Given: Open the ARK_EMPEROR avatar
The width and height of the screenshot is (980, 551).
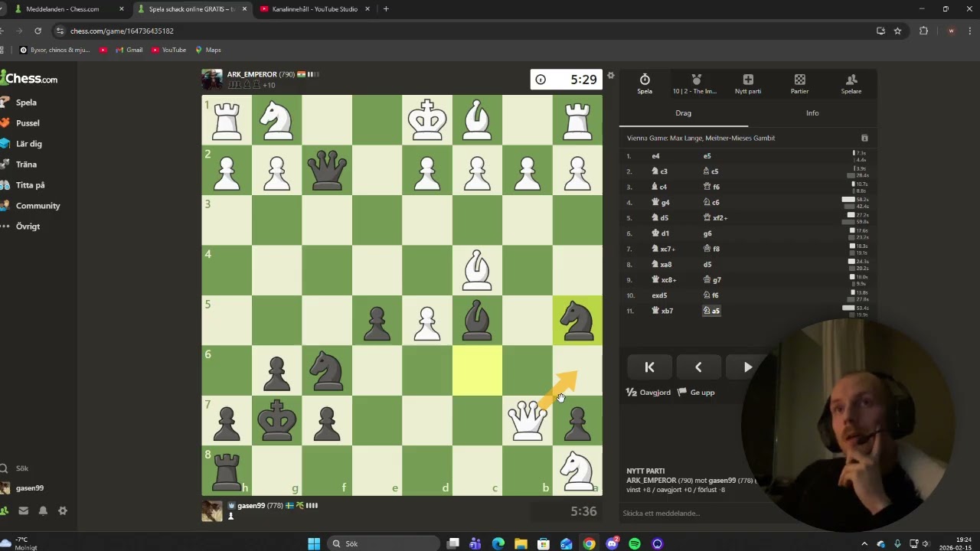Looking at the screenshot, I should coord(212,79).
